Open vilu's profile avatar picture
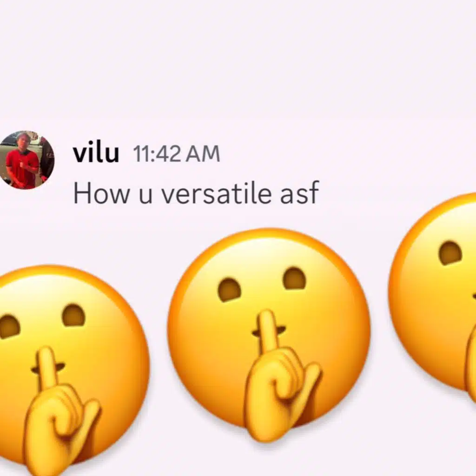 tap(26, 160)
